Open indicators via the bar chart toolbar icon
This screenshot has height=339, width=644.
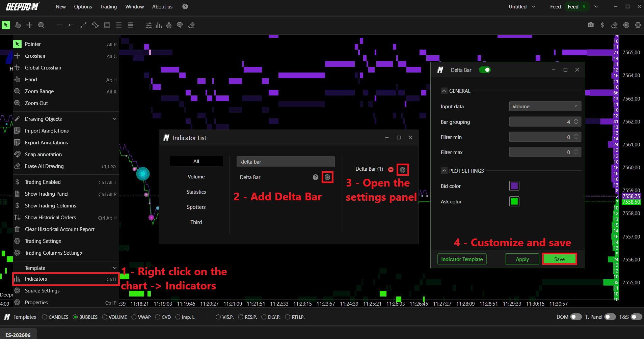pyautogui.click(x=159, y=25)
